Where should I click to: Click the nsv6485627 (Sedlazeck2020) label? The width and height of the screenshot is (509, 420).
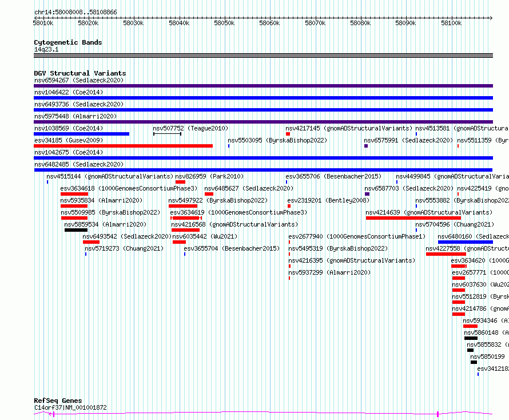click(x=249, y=188)
